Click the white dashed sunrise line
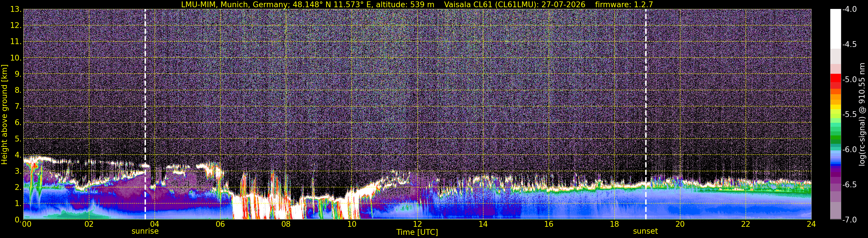Viewport: 868px width, 238px height. 145,114
